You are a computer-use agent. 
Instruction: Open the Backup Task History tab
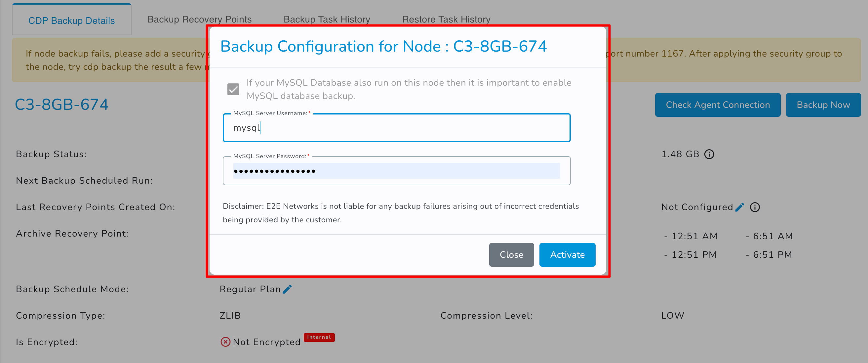click(x=327, y=19)
